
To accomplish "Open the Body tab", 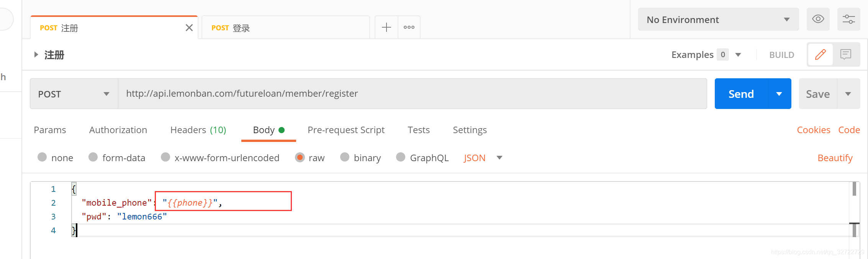I will tap(269, 130).
